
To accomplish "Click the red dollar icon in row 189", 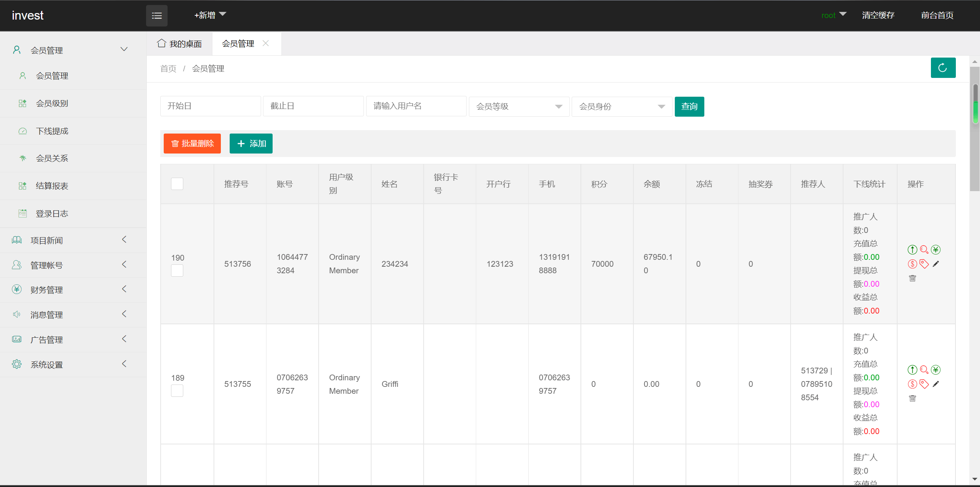I will click(x=912, y=384).
